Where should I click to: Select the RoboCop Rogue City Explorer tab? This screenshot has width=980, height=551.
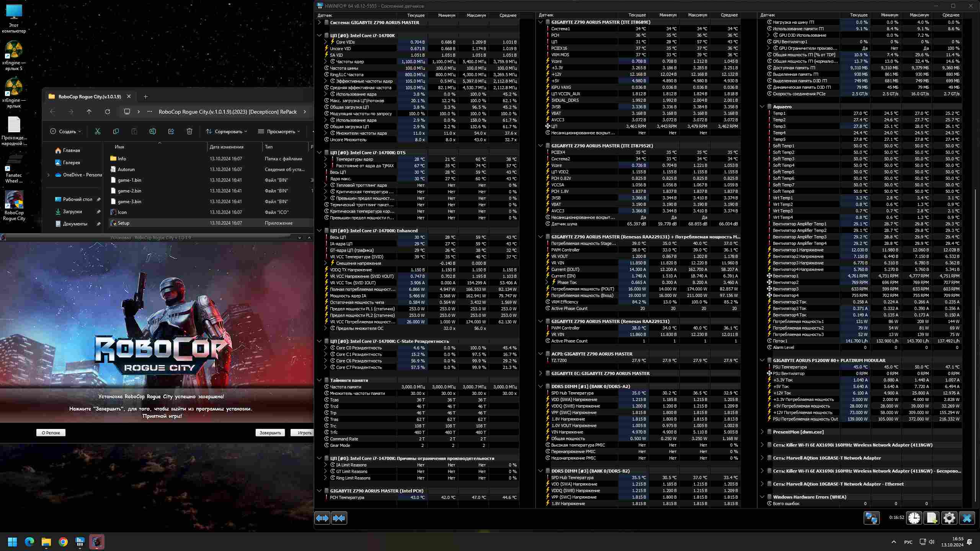[x=89, y=96]
